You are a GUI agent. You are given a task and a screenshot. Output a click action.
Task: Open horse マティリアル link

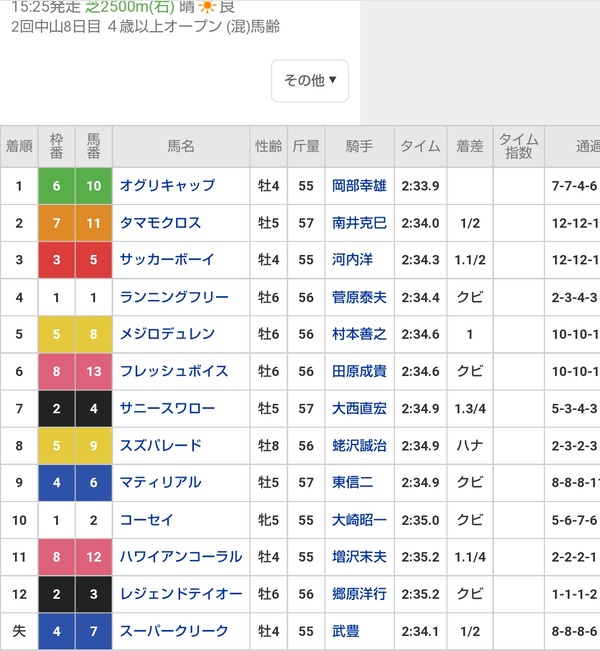[x=160, y=482]
